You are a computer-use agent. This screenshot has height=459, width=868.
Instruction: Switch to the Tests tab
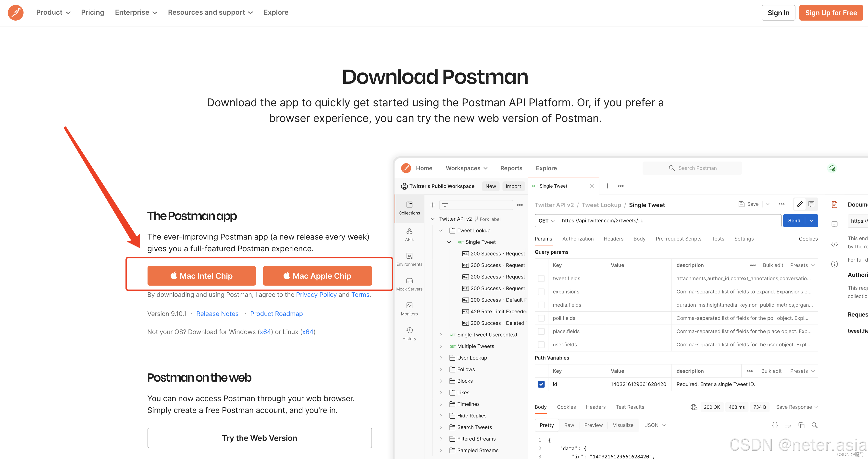tap(718, 239)
